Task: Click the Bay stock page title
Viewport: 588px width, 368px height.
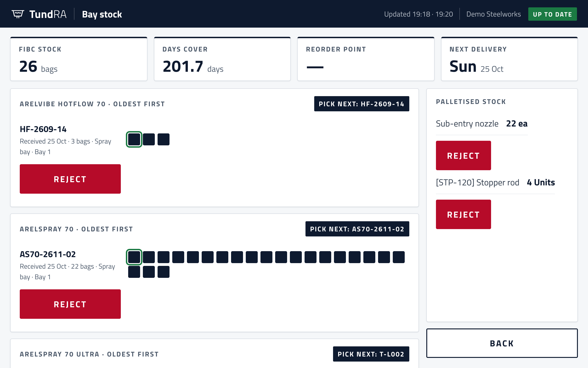Action: [x=102, y=14]
